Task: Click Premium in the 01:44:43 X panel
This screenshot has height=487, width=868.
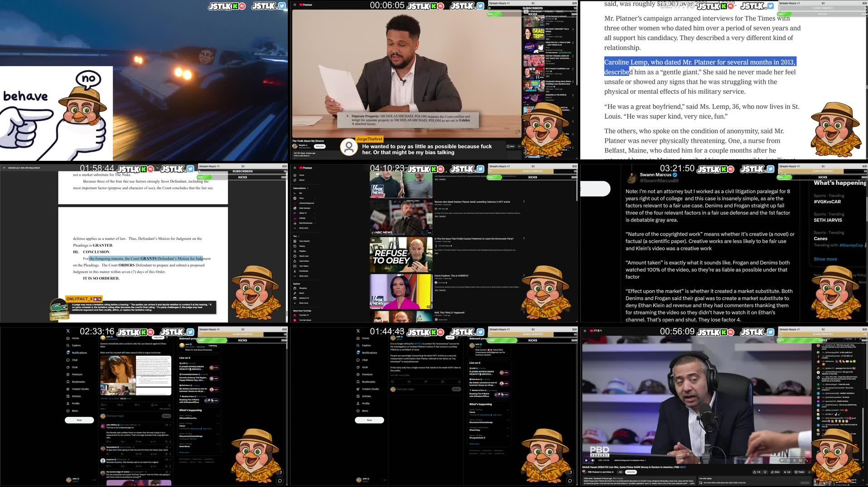Action: [364, 374]
